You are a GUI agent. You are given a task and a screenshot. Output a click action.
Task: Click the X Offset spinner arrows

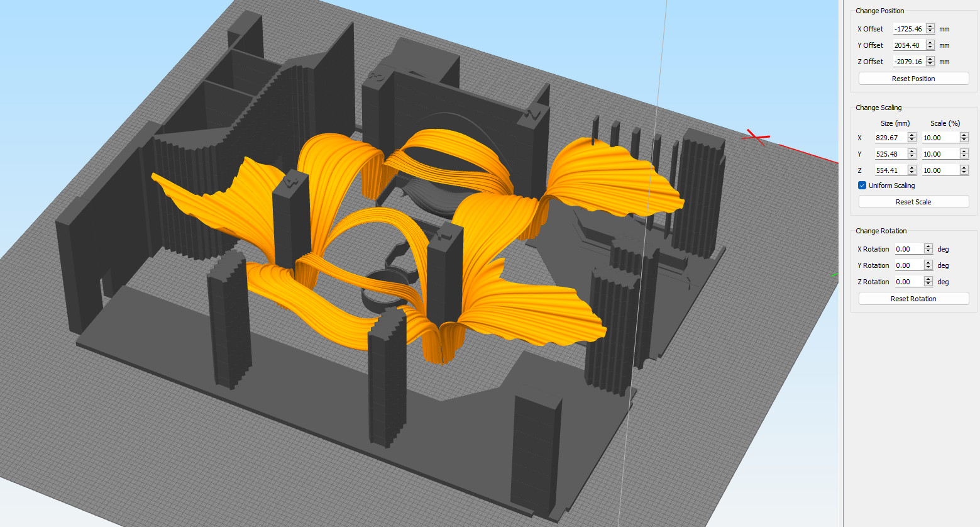coord(930,29)
